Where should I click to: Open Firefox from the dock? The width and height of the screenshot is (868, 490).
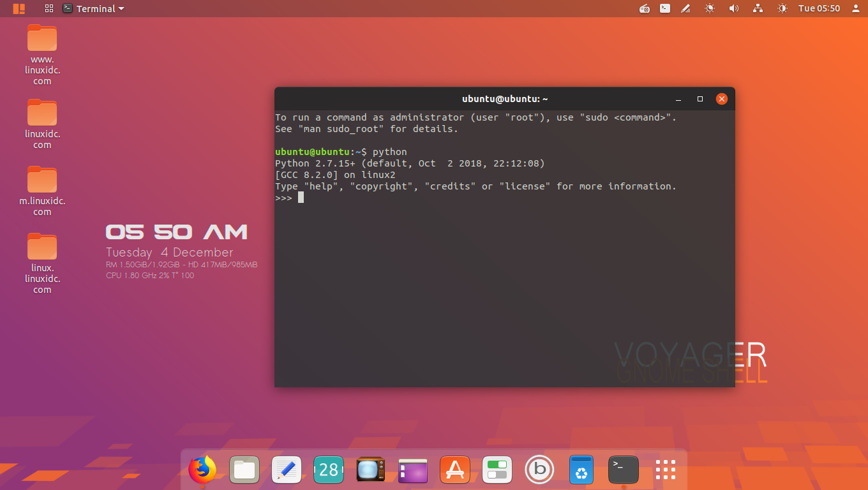(x=202, y=470)
